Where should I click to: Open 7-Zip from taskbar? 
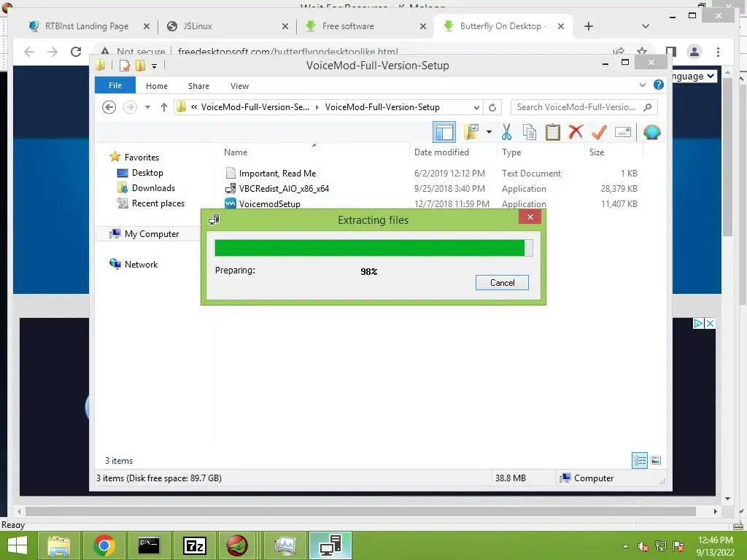pos(195,545)
